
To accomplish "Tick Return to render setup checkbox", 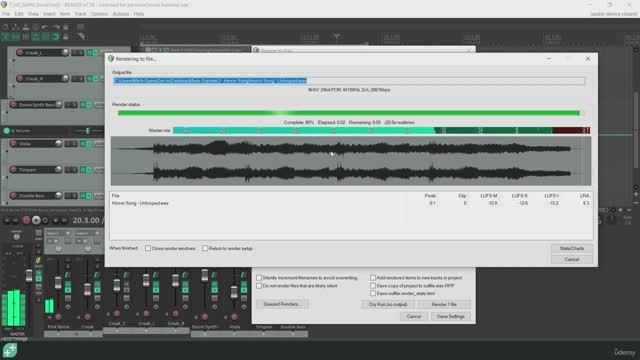I will pyautogui.click(x=205, y=248).
